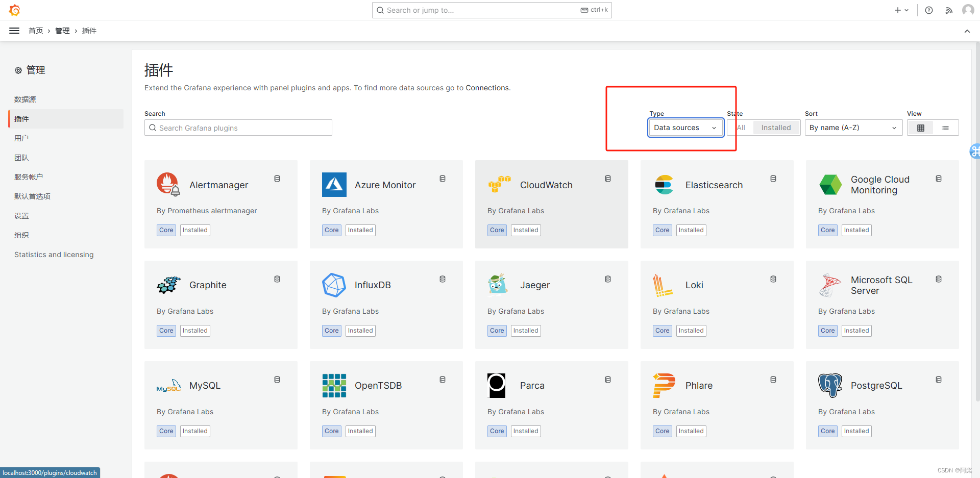The width and height of the screenshot is (980, 478).
Task: Click By Prometheus alertmanager text
Action: click(207, 211)
